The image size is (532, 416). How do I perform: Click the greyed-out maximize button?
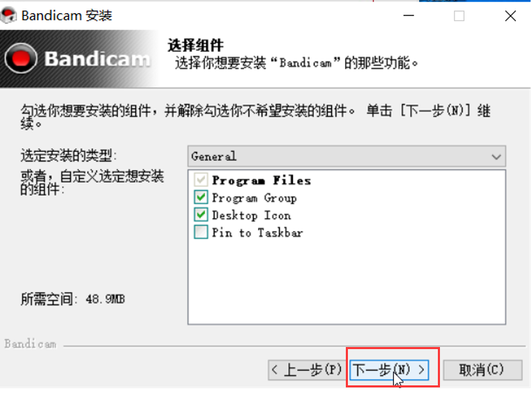click(x=459, y=15)
